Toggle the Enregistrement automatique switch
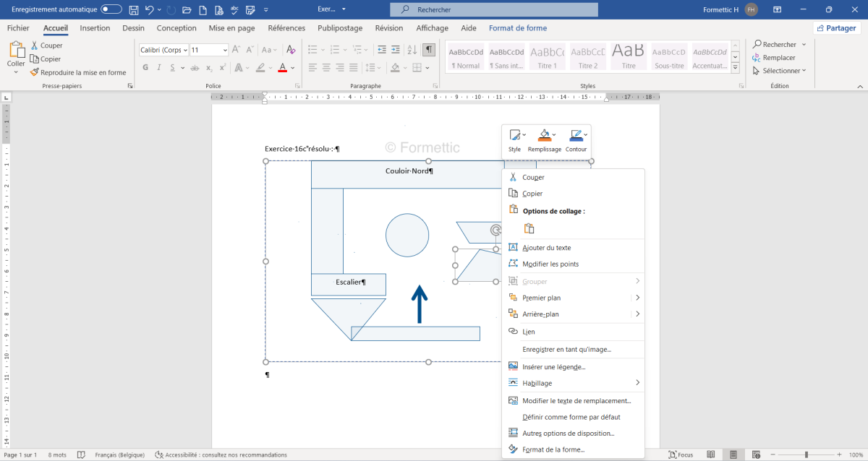868x461 pixels. [x=111, y=9]
